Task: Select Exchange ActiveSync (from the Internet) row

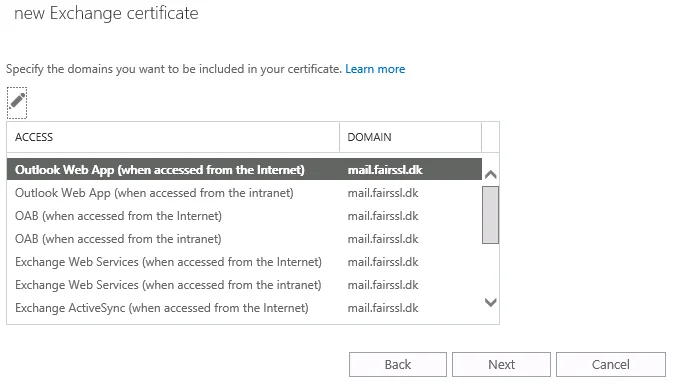Action: (244, 308)
